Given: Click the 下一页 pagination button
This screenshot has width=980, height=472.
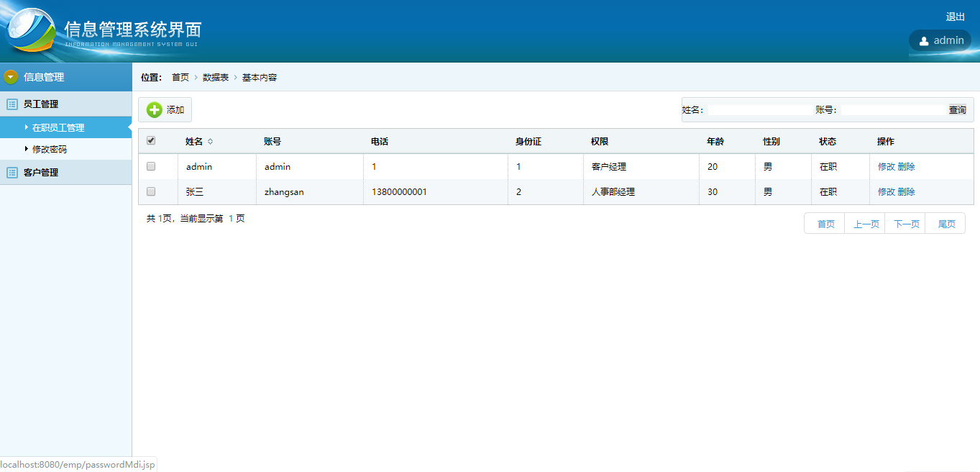Looking at the screenshot, I should [x=905, y=224].
